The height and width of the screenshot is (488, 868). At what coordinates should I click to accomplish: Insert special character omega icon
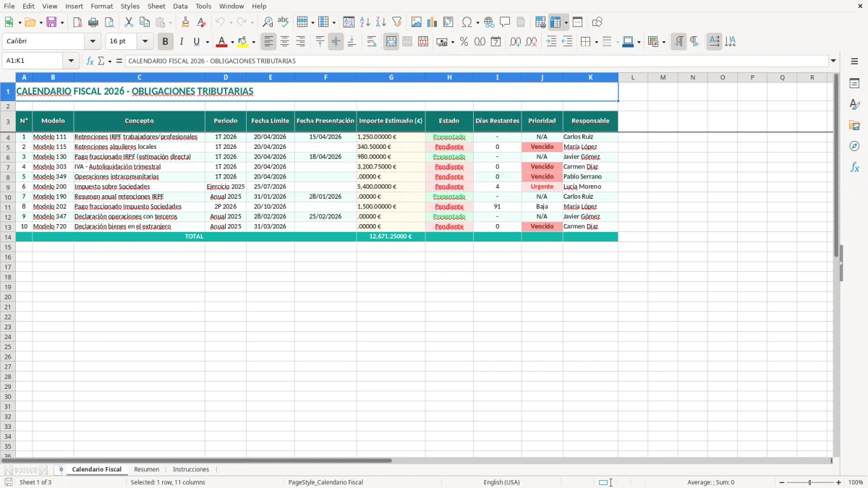467,22
